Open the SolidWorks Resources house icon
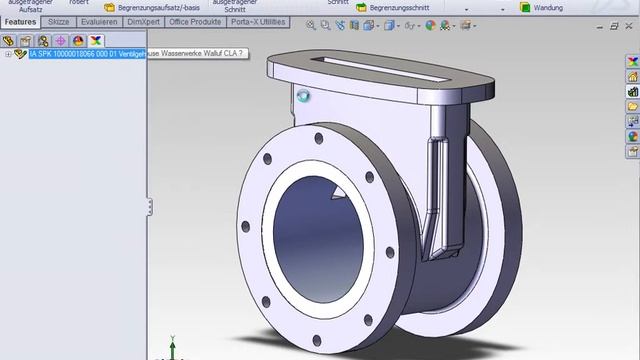Viewport: 640px width, 360px height. tap(633, 77)
